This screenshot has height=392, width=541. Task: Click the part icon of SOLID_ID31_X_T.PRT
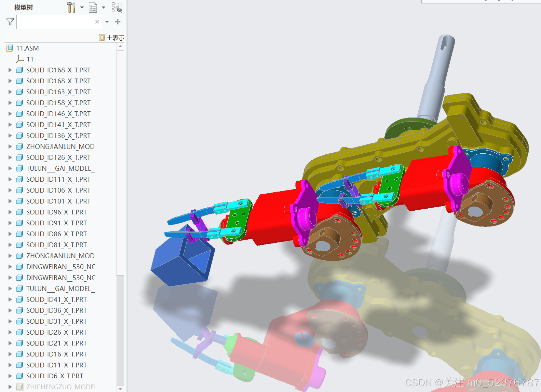[x=20, y=321]
